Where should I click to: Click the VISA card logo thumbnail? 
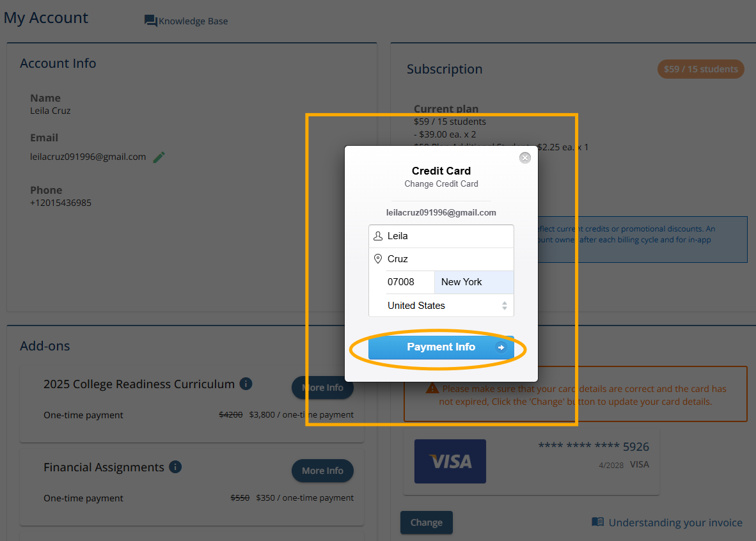pyautogui.click(x=450, y=462)
